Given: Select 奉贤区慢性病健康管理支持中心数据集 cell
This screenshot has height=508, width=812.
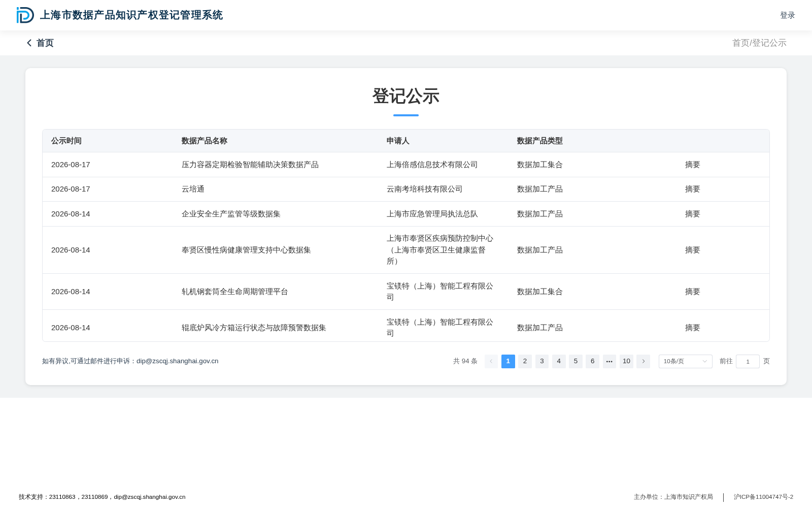Looking at the screenshot, I should pos(246,250).
